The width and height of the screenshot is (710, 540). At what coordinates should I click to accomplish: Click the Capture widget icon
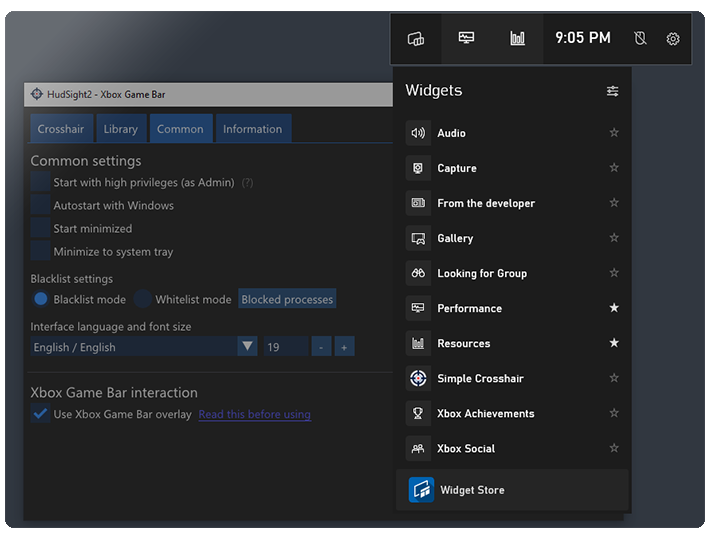click(x=418, y=168)
